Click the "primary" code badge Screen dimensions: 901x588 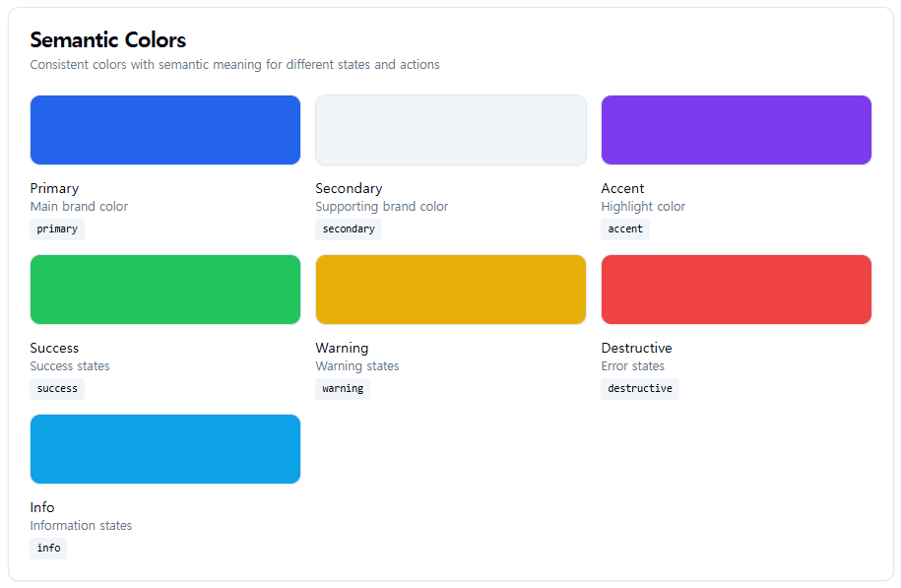57,229
